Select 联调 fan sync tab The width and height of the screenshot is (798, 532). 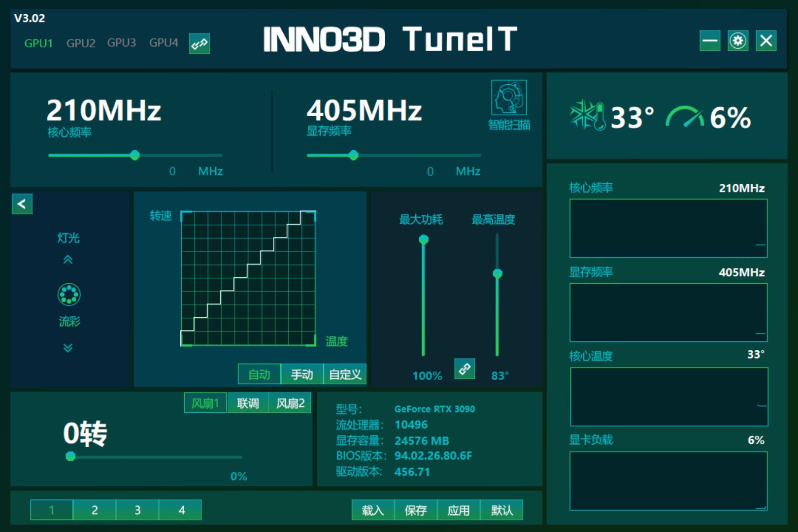point(248,403)
